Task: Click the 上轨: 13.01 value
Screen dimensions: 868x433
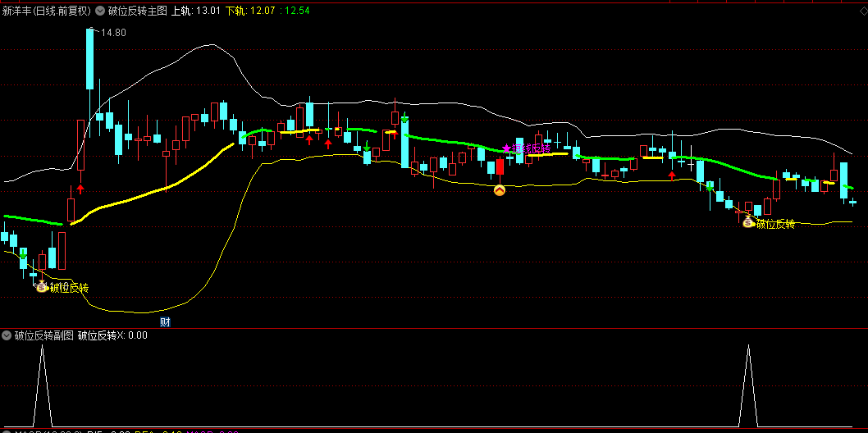Action: coord(196,10)
